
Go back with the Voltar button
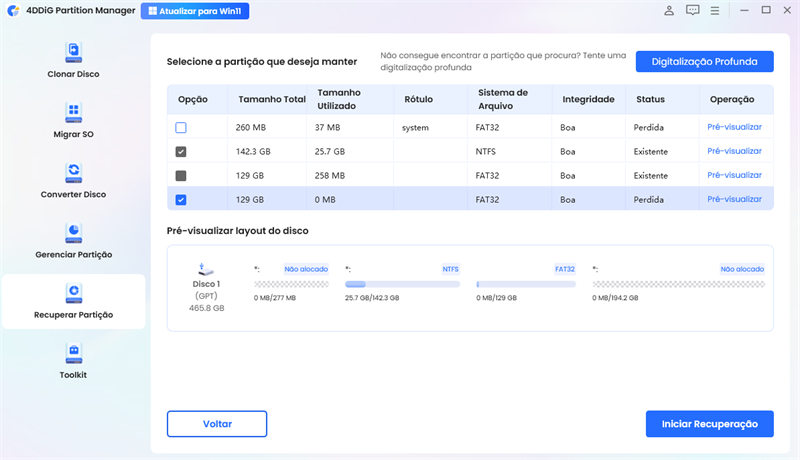(x=217, y=423)
